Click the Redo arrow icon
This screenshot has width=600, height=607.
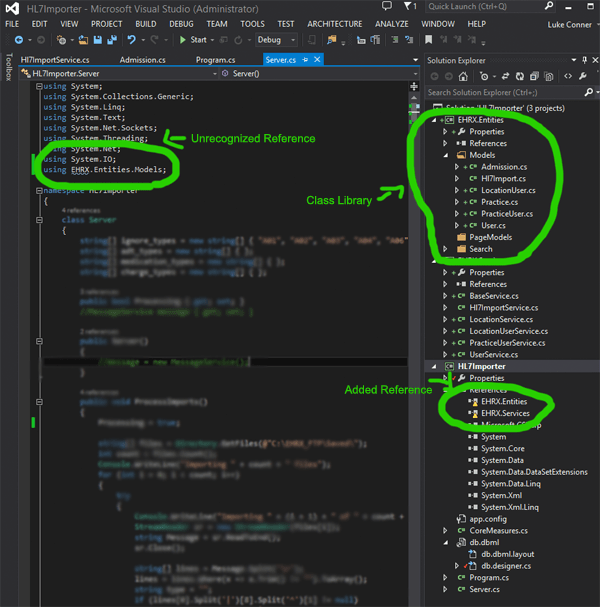pos(154,40)
